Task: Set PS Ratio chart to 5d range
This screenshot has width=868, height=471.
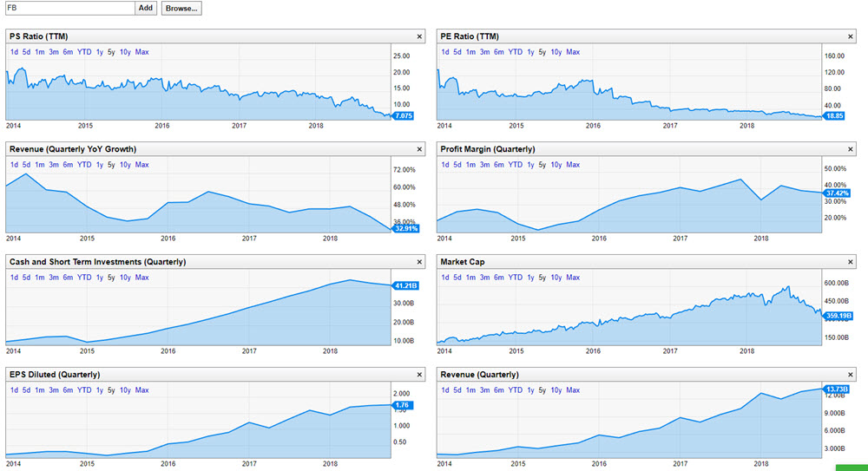Action: [26, 52]
